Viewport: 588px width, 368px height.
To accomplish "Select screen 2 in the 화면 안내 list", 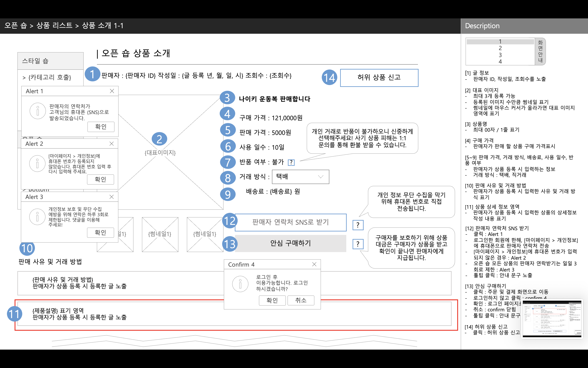I will (x=500, y=48).
